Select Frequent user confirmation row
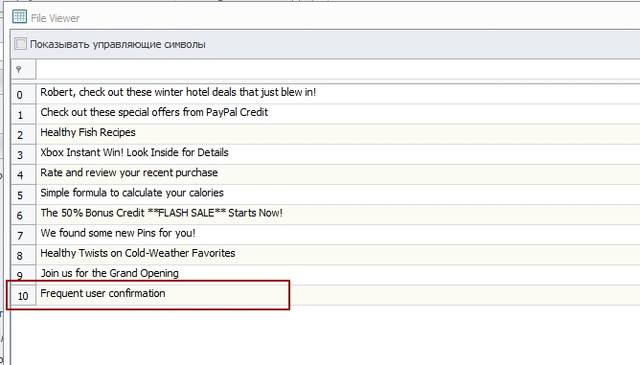 click(x=338, y=295)
